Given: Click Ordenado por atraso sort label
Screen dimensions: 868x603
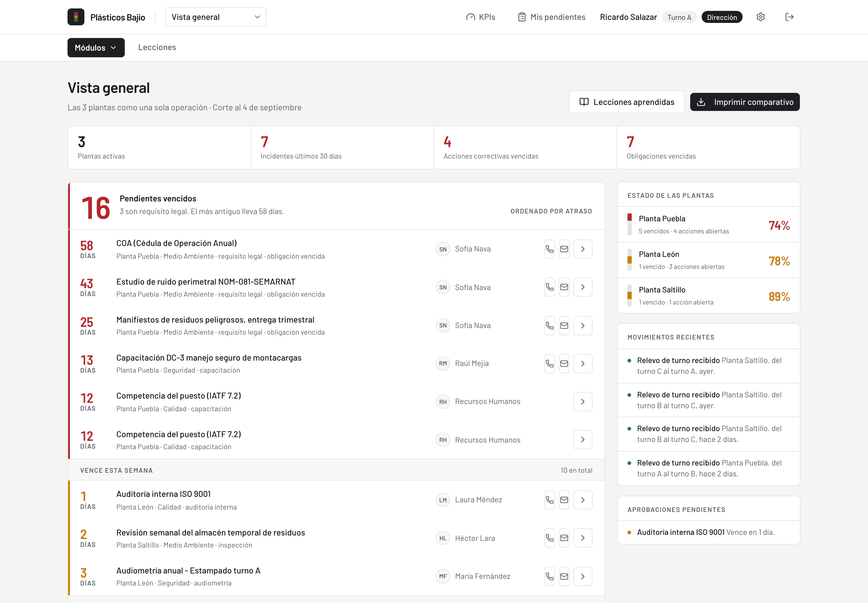Looking at the screenshot, I should 552,211.
